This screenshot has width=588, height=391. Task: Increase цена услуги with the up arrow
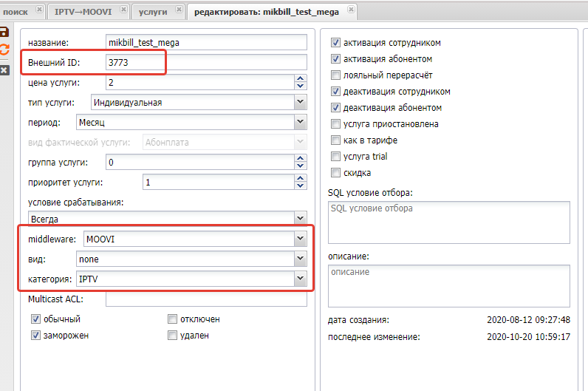click(x=300, y=79)
